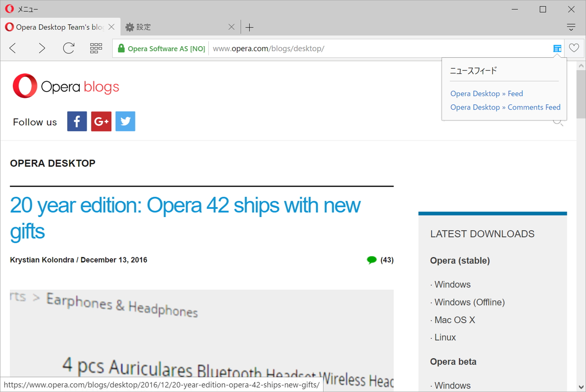The image size is (586, 392).
Task: Switch to the Opera Desktop Team's blog tab
Action: point(60,27)
